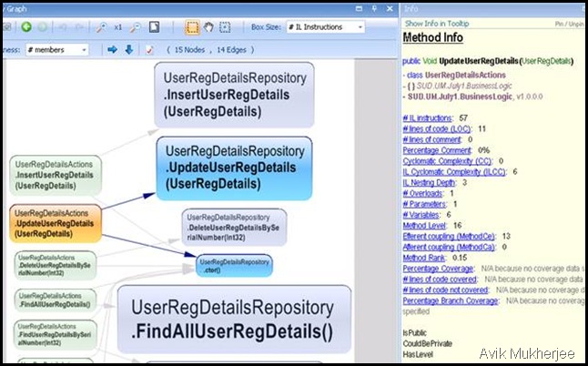
Task: Open '# lines of code (LOC)' link
Action: pyautogui.click(x=437, y=129)
